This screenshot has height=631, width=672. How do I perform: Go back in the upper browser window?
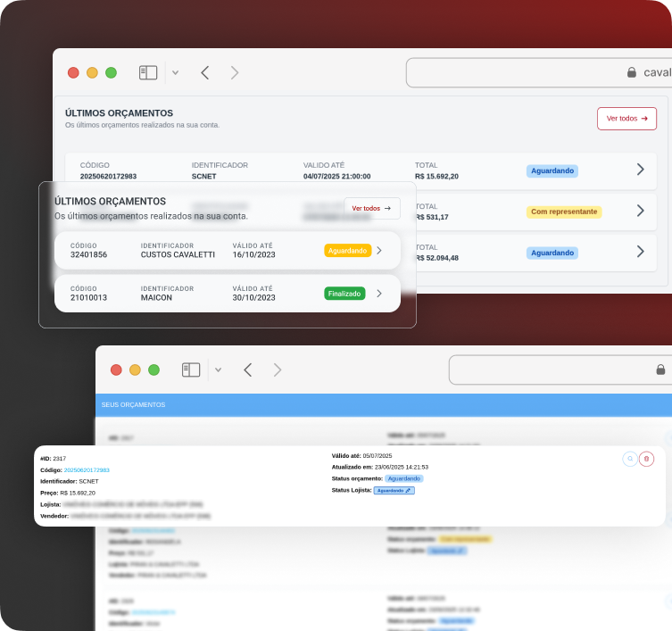click(x=205, y=73)
